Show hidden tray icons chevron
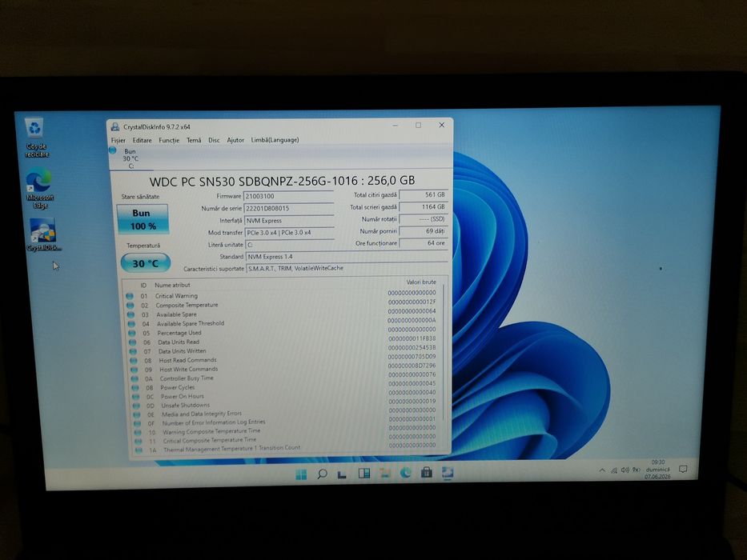The height and width of the screenshot is (560, 747). tap(602, 470)
